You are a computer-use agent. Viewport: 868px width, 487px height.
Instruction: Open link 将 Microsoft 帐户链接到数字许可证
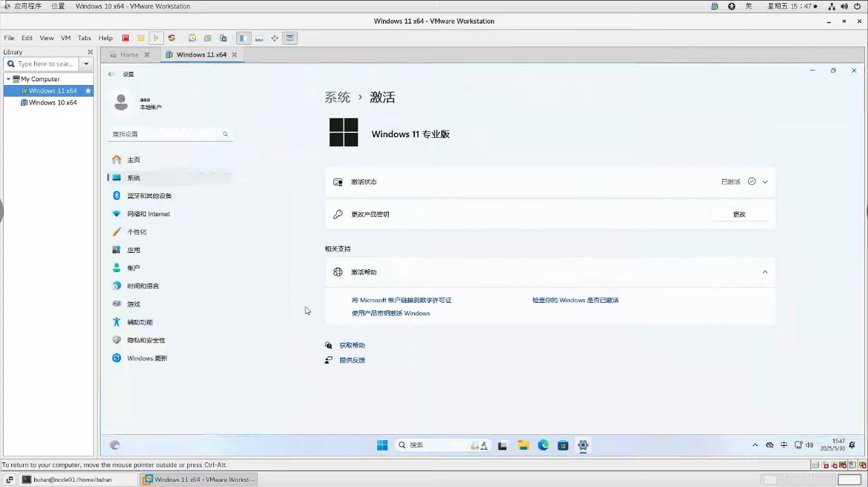[402, 301]
